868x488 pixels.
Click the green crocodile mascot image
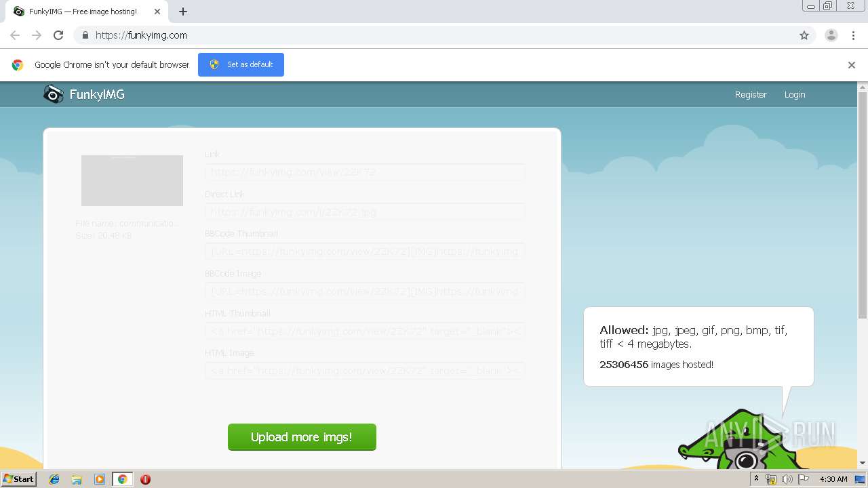744,441
